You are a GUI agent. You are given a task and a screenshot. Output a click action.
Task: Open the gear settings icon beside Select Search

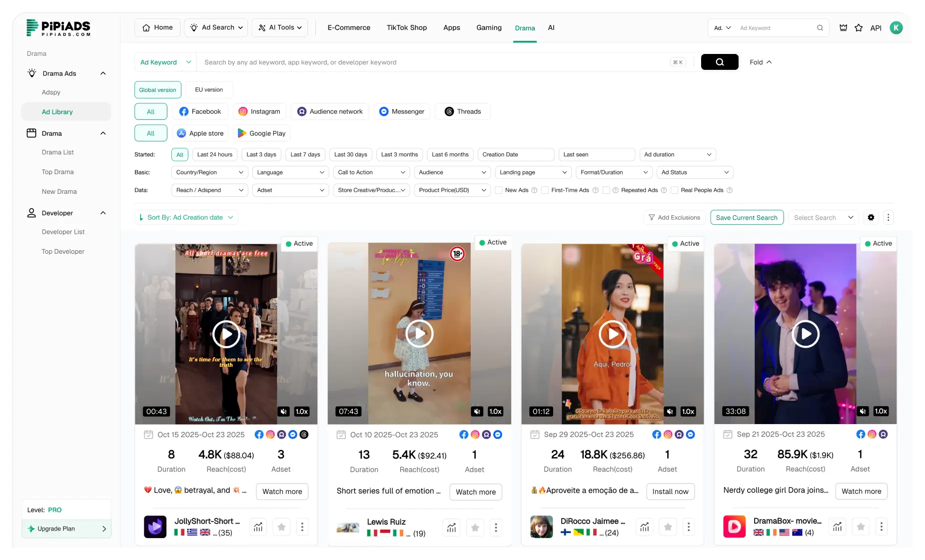[x=871, y=217]
